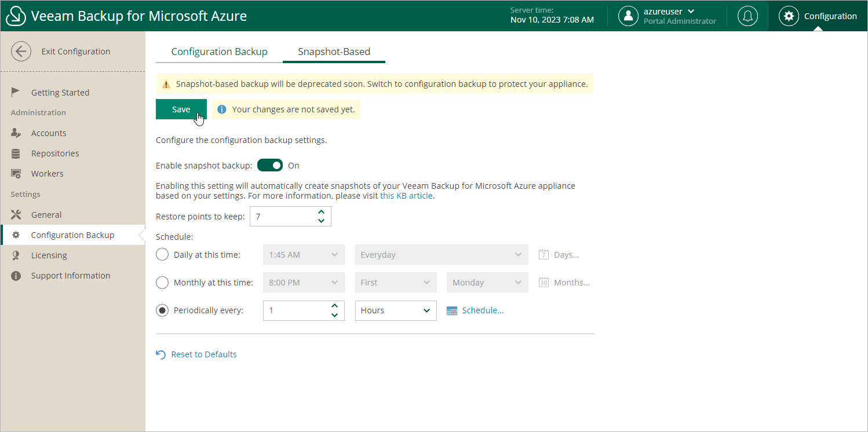Click the Workers monitor icon
Image resolution: width=868 pixels, height=432 pixels.
point(16,174)
